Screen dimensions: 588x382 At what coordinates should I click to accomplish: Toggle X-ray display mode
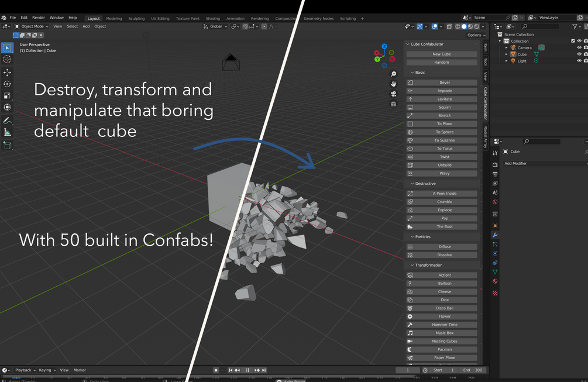pos(449,26)
